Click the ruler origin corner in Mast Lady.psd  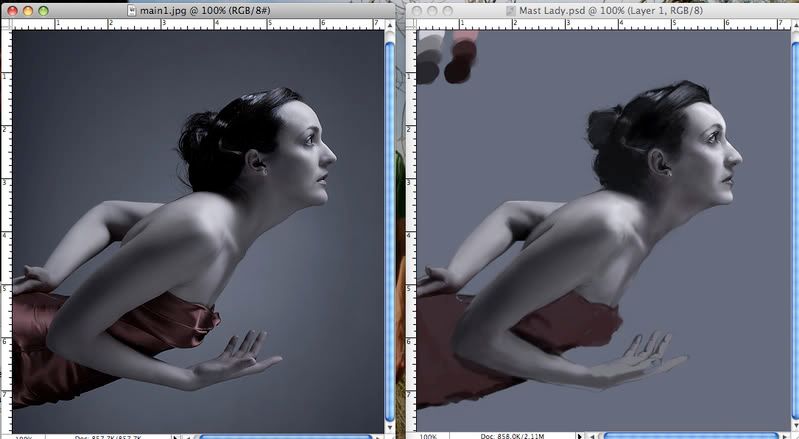coord(412,24)
